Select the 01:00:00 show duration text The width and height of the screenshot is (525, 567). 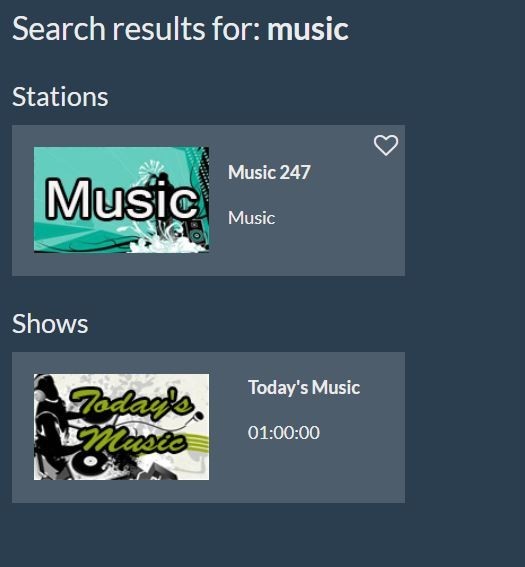point(283,432)
